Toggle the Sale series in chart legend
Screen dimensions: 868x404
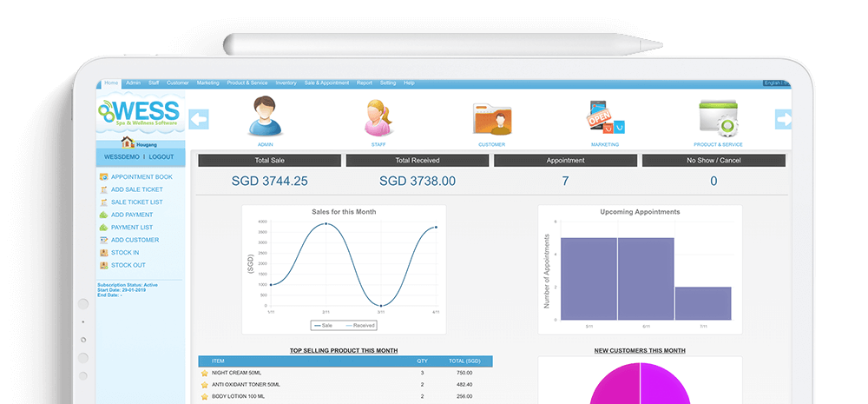(x=323, y=326)
